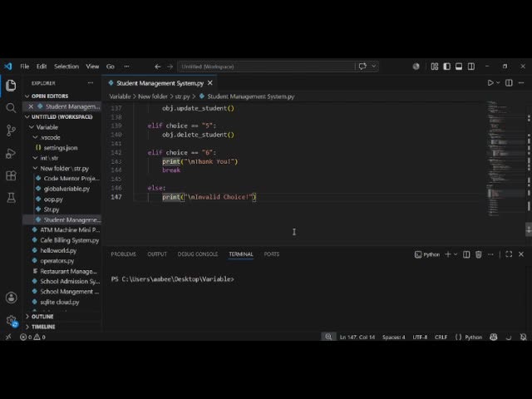532x399 pixels.
Task: Kill terminal with trash icon
Action: tap(479, 254)
